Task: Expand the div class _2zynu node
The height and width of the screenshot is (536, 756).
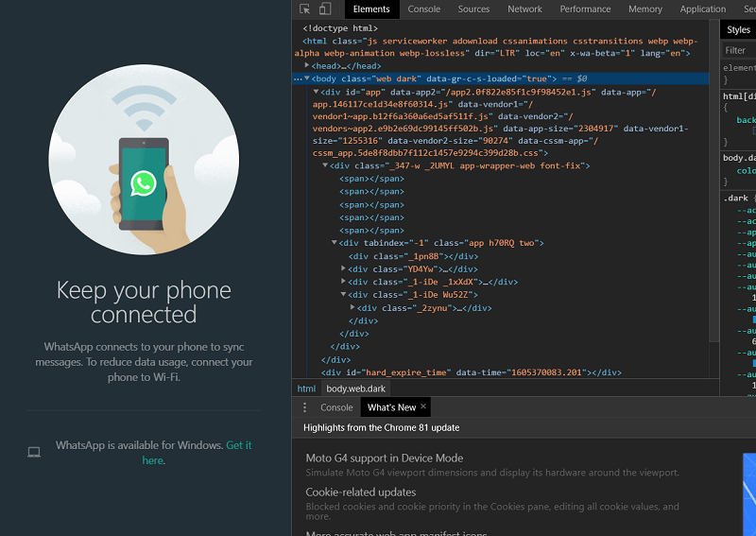Action: point(352,307)
